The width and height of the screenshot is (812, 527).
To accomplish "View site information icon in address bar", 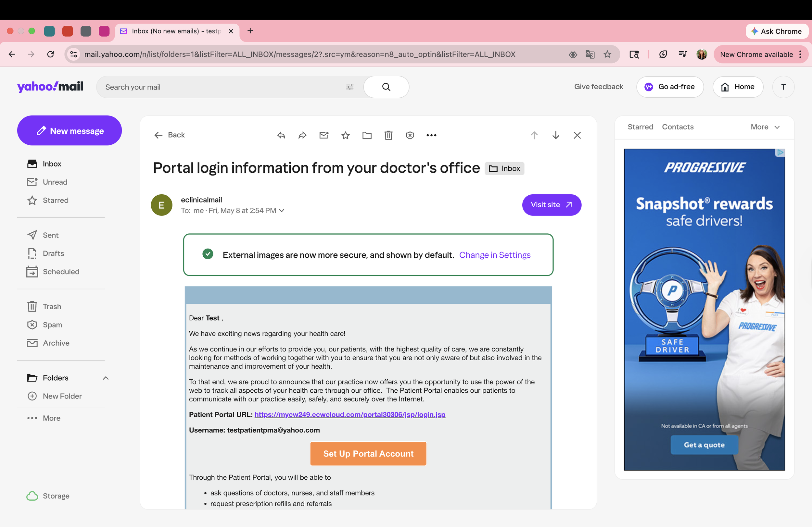I will click(x=73, y=54).
